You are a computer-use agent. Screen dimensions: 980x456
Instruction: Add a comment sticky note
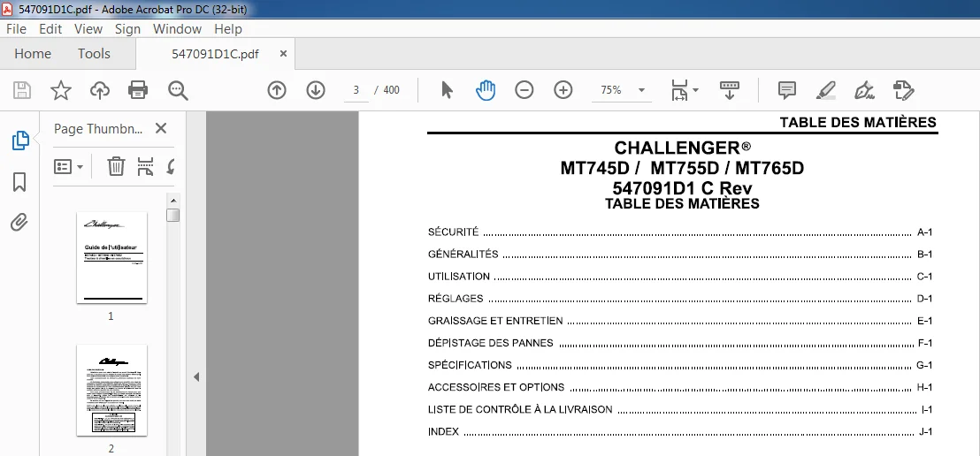(x=787, y=90)
